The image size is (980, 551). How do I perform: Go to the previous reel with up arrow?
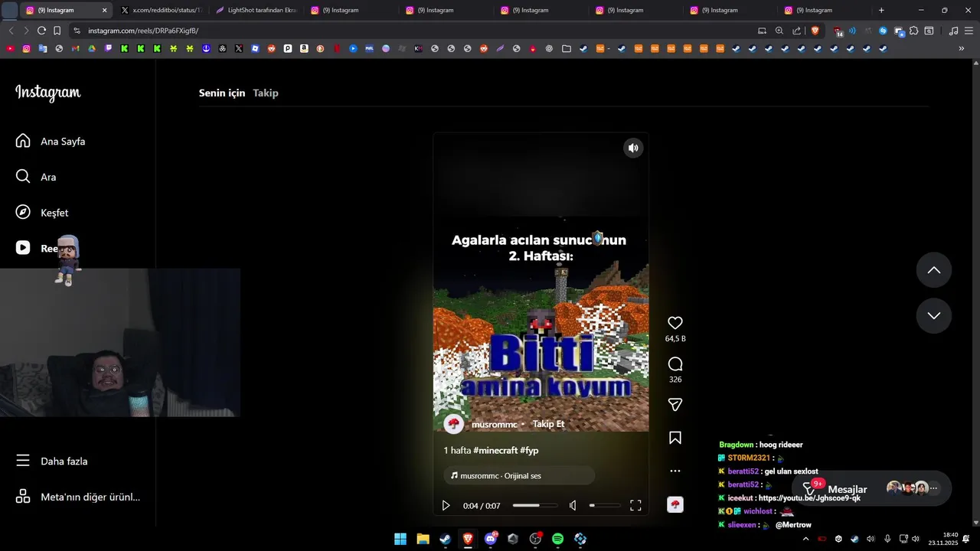click(934, 270)
